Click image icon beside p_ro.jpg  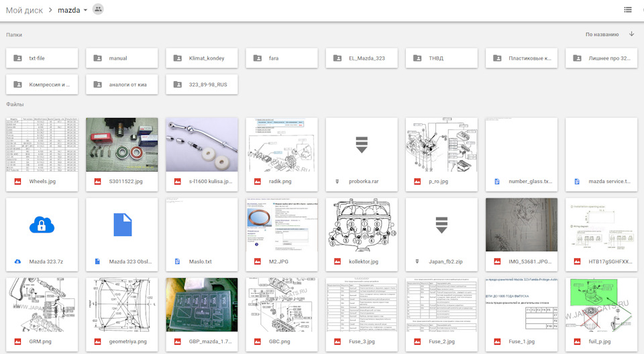pos(417,181)
